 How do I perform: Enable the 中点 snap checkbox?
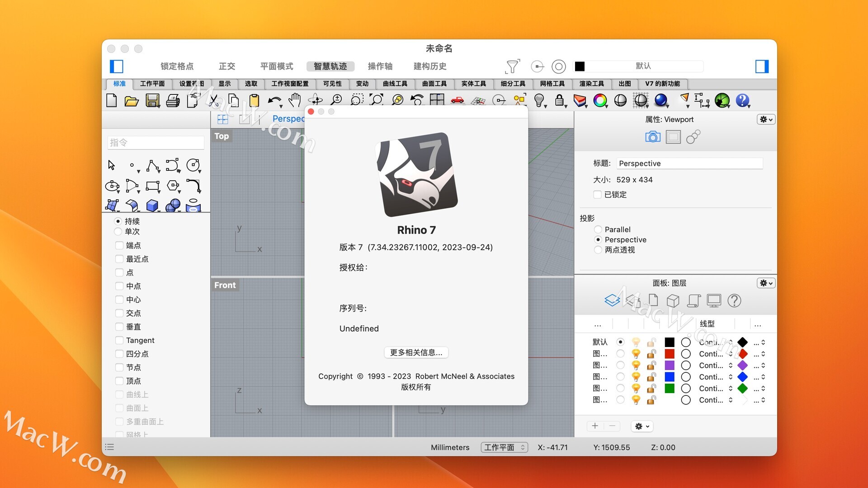(x=119, y=286)
